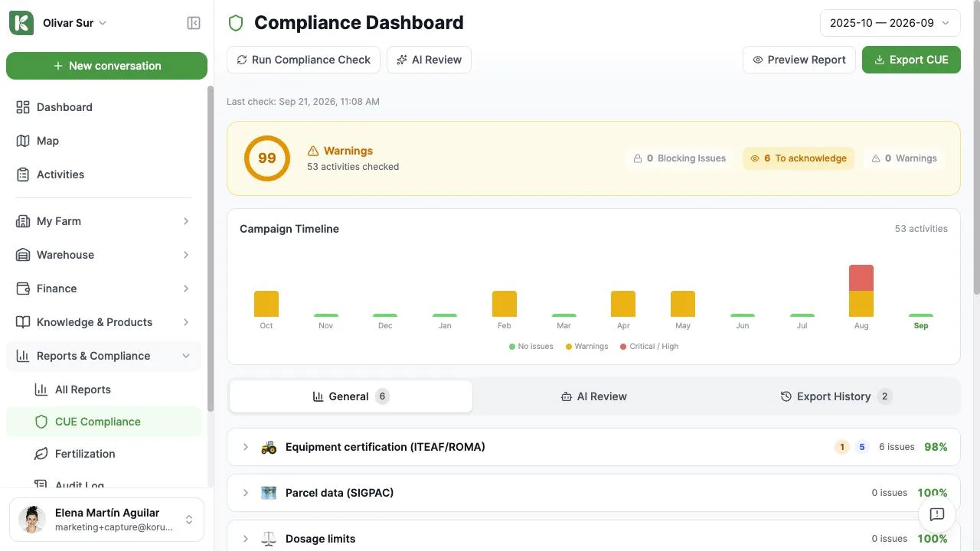
Task: Switch to the AI Review tab
Action: coord(594,396)
